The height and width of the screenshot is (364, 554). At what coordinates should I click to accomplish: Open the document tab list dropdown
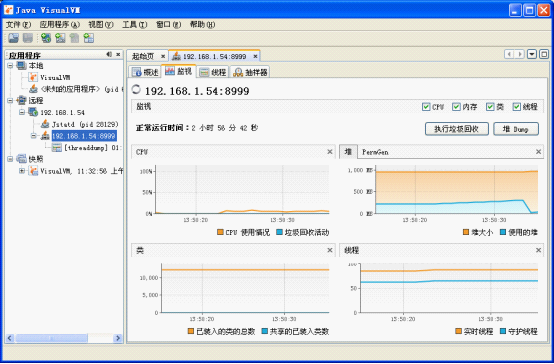pos(532,54)
